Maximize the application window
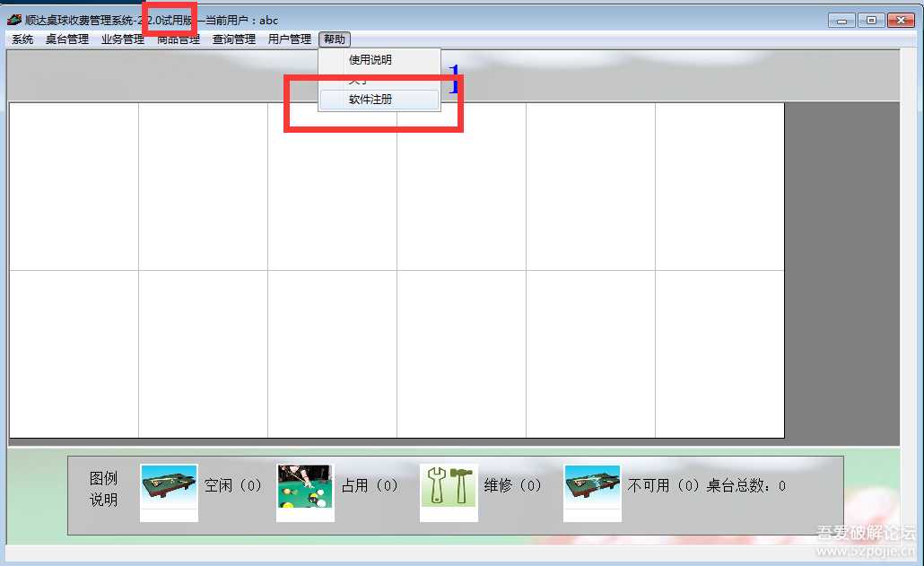924x566 pixels. point(869,20)
